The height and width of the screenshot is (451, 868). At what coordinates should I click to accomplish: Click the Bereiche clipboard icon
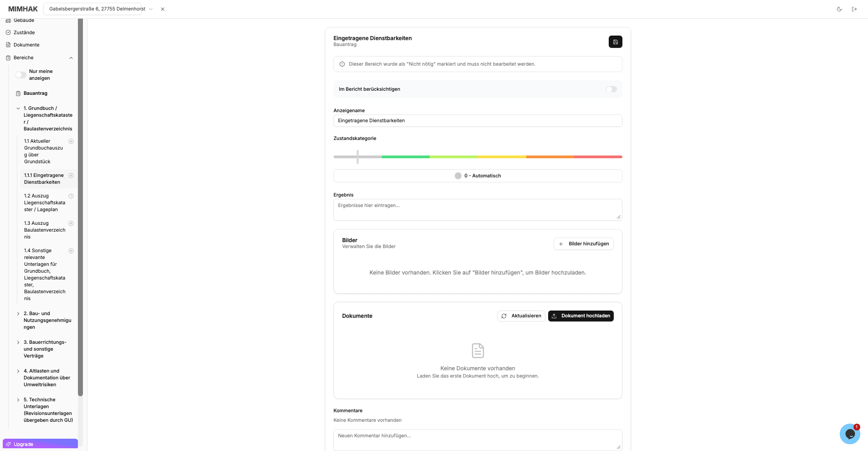click(x=8, y=58)
